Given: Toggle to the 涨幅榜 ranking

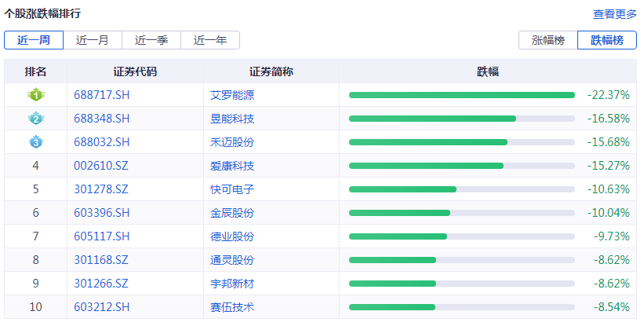Looking at the screenshot, I should pyautogui.click(x=548, y=40).
